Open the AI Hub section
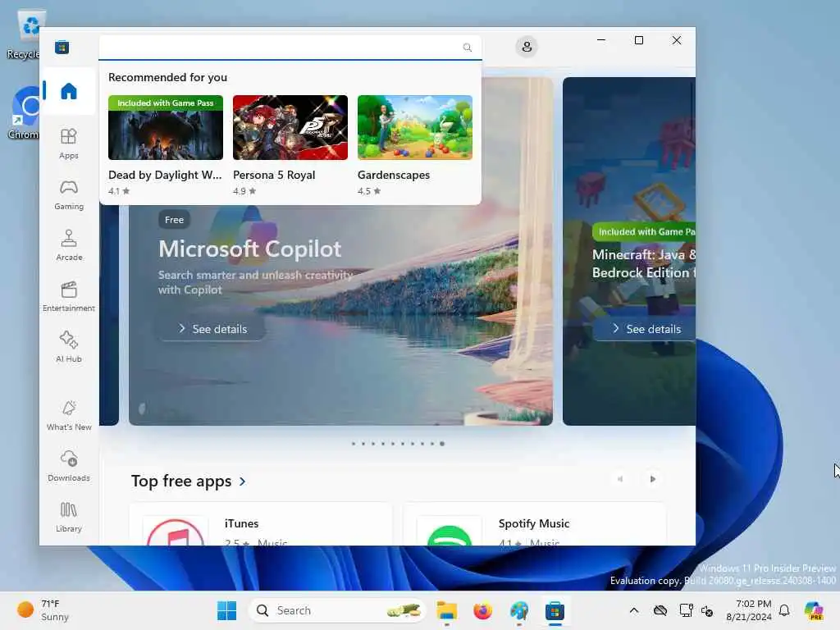Image resolution: width=840 pixels, height=630 pixels. click(x=69, y=347)
